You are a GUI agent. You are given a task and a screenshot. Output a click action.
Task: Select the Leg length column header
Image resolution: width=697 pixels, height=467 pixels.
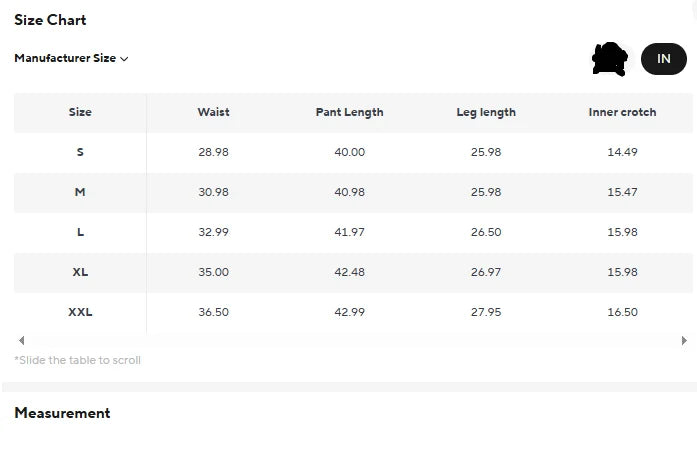pyautogui.click(x=486, y=112)
